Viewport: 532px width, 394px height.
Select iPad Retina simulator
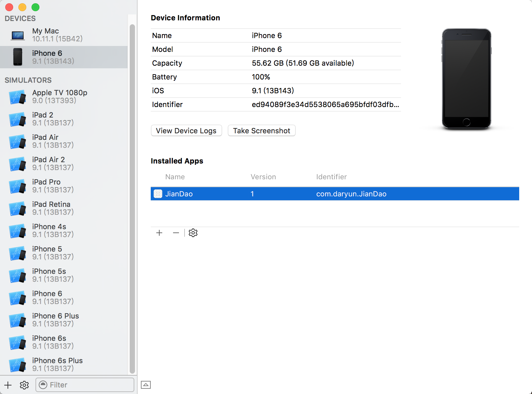tap(64, 208)
